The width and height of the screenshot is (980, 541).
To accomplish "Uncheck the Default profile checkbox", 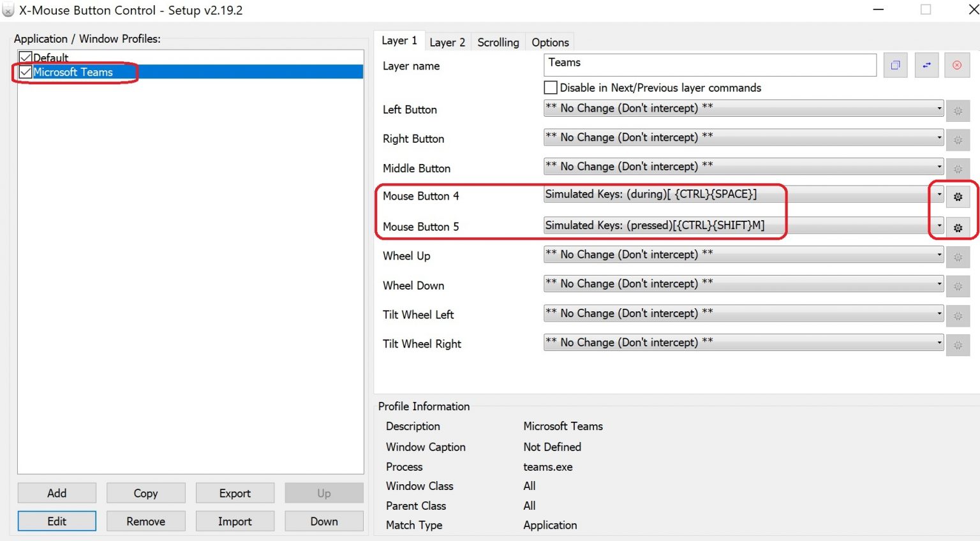I will (x=26, y=57).
